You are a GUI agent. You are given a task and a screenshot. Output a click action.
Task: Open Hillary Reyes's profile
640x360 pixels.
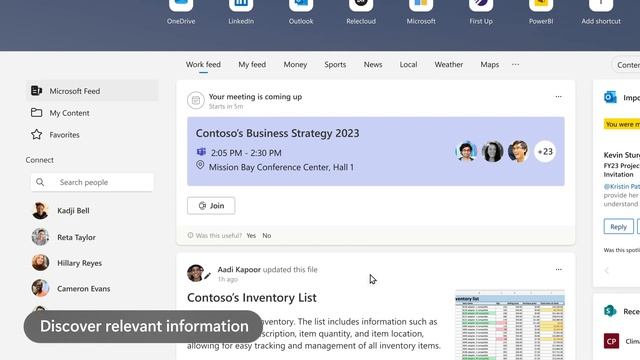(79, 263)
